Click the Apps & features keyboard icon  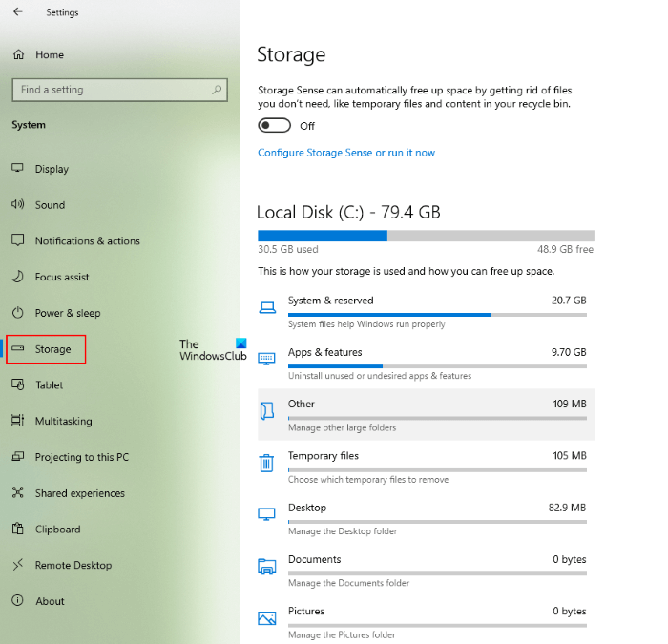click(267, 359)
